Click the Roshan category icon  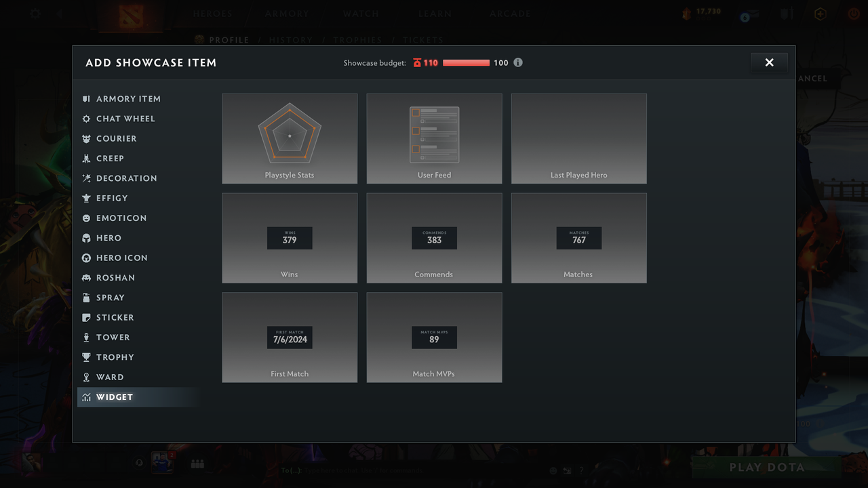coord(86,277)
